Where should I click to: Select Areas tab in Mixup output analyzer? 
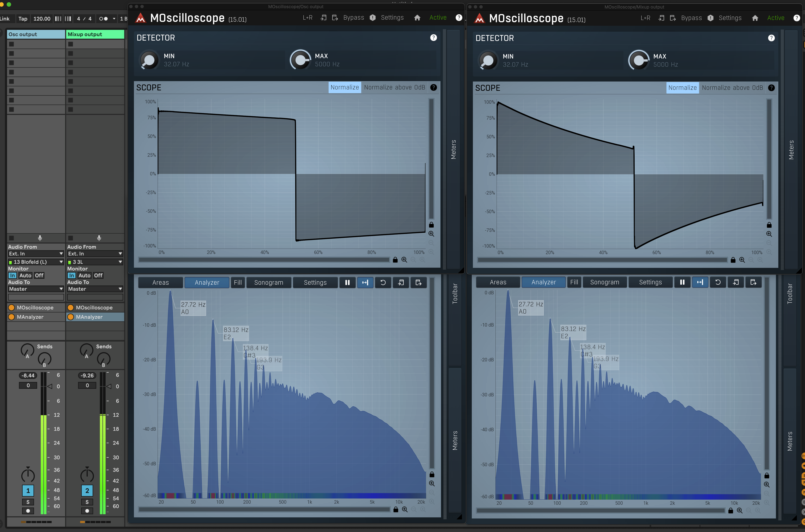pyautogui.click(x=498, y=282)
